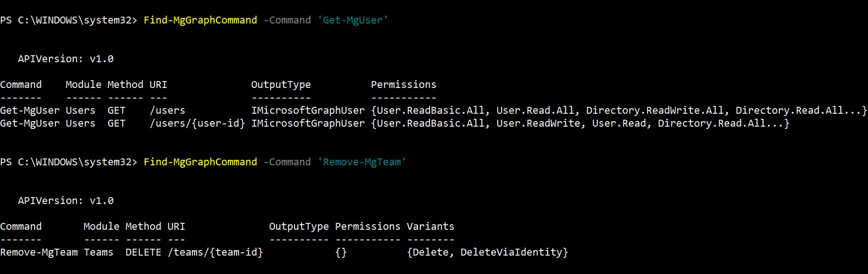
Task: Click the {Delete, DeleteViaIdentity} Variants value
Action: (487, 252)
